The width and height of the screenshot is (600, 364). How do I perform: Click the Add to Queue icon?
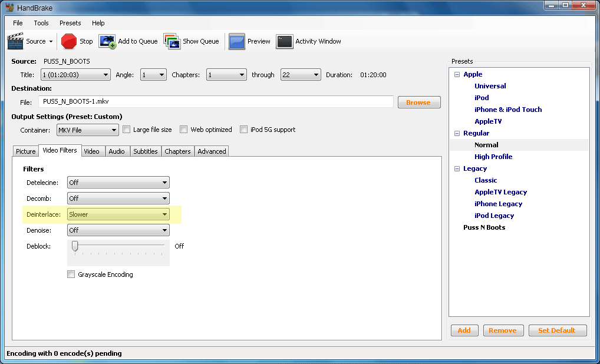click(x=107, y=41)
